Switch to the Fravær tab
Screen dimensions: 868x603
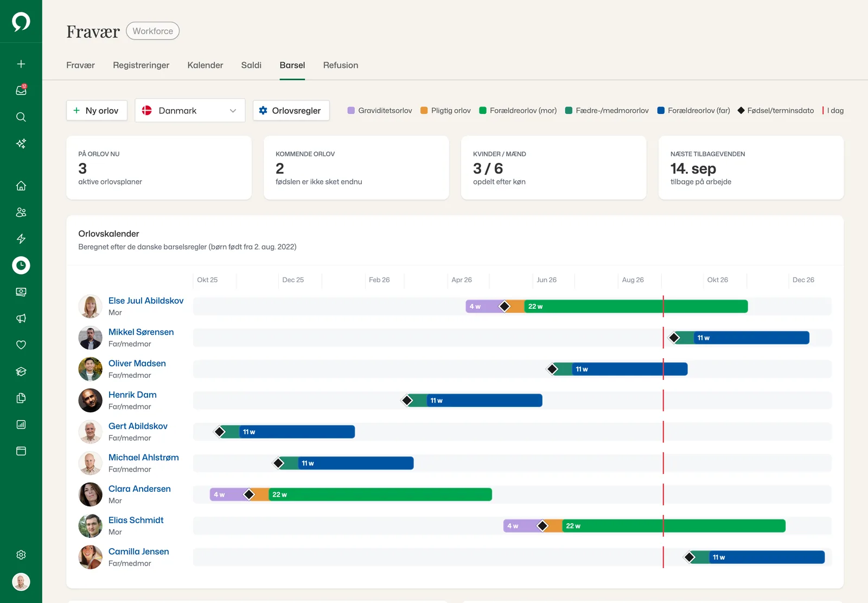pos(80,65)
